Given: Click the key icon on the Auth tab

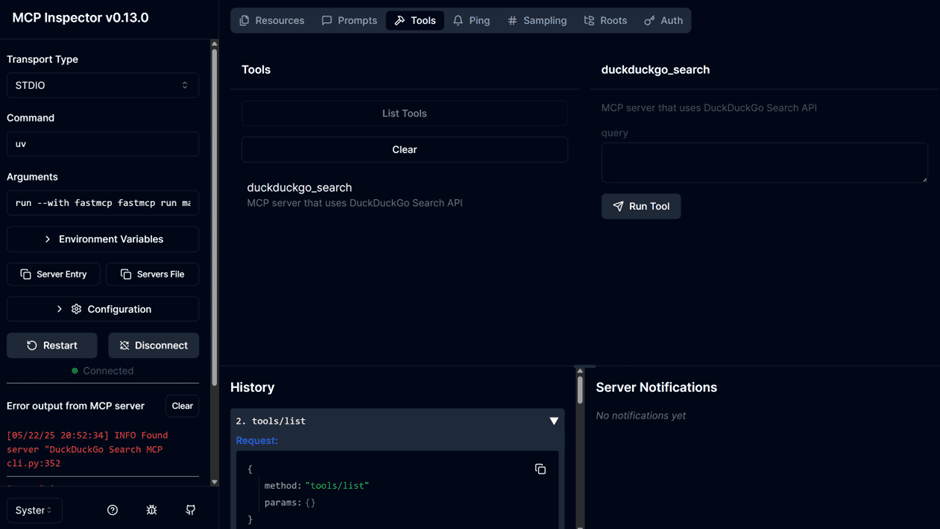Looking at the screenshot, I should (x=649, y=20).
